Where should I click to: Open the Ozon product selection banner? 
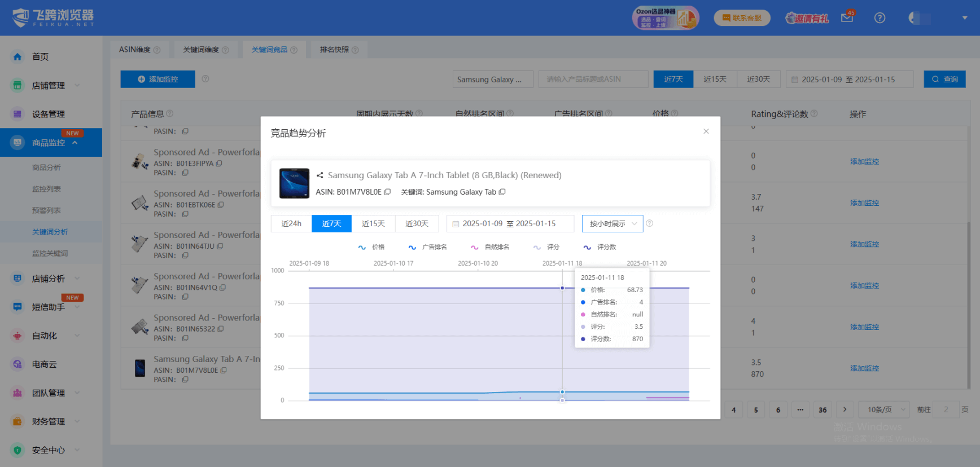pos(665,18)
